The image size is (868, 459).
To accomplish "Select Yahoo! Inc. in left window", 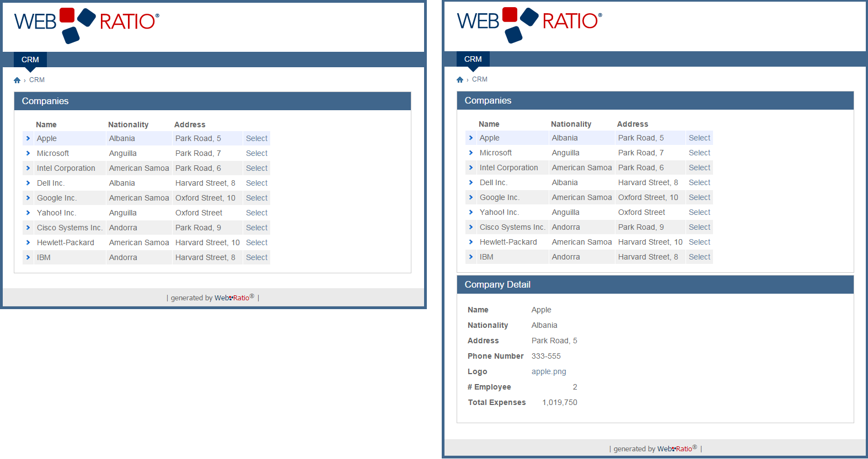I will [x=256, y=213].
